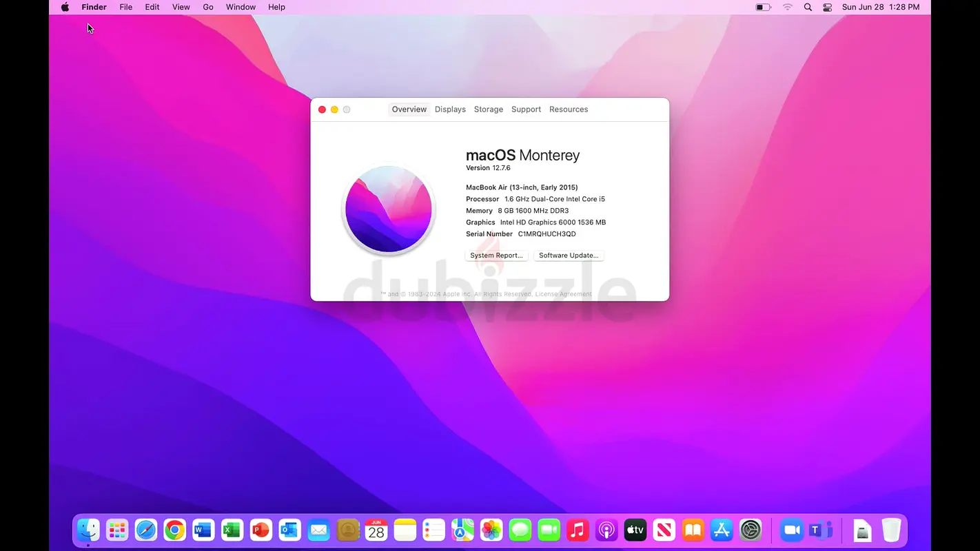Launch Google Chrome from the Dock
This screenshot has width=980, height=551.
[x=175, y=530]
